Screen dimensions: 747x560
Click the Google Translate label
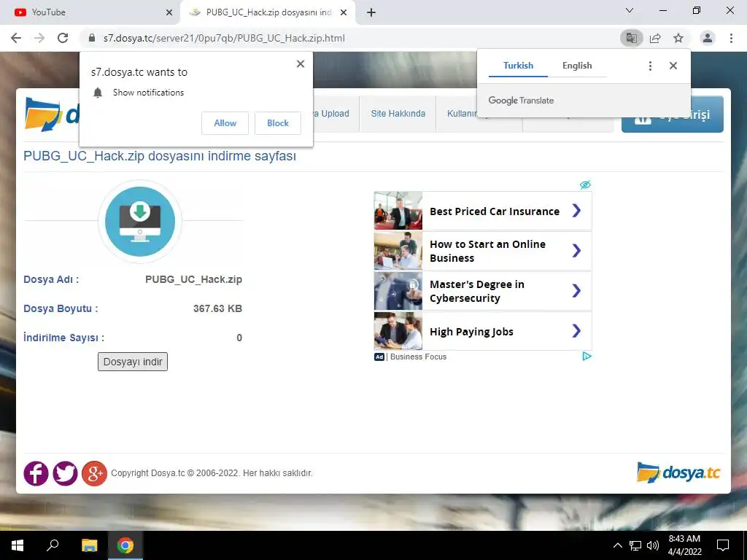521,101
